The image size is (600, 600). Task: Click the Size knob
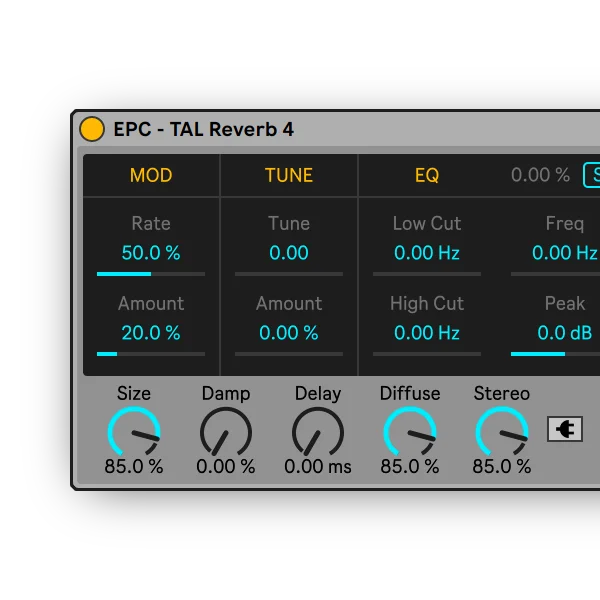(x=134, y=432)
